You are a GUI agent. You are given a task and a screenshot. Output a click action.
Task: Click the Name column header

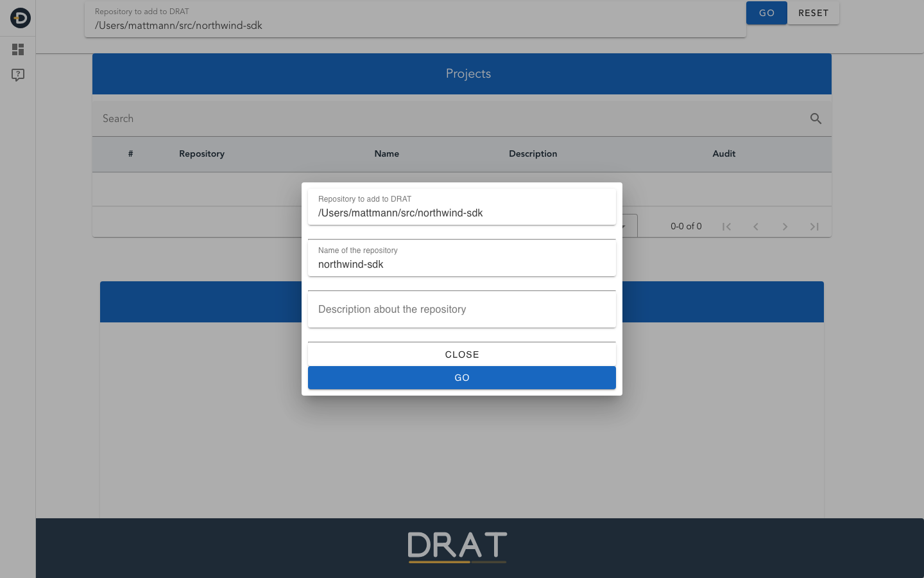coord(387,153)
